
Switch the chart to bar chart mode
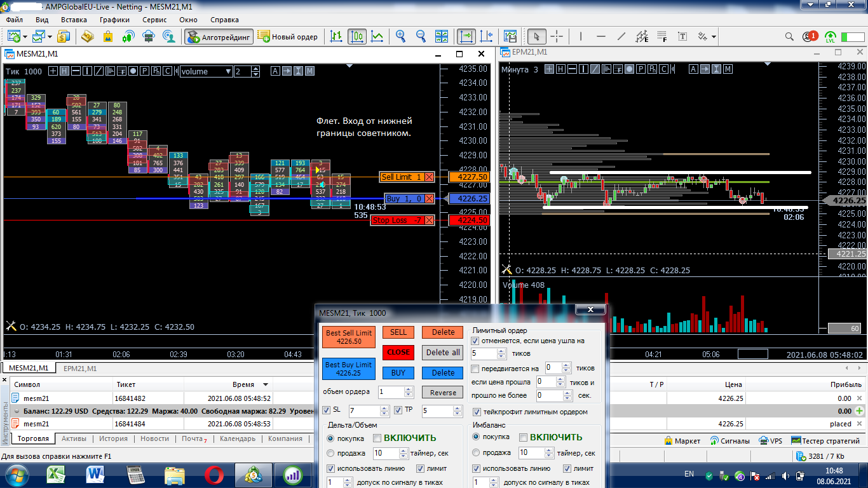336,36
